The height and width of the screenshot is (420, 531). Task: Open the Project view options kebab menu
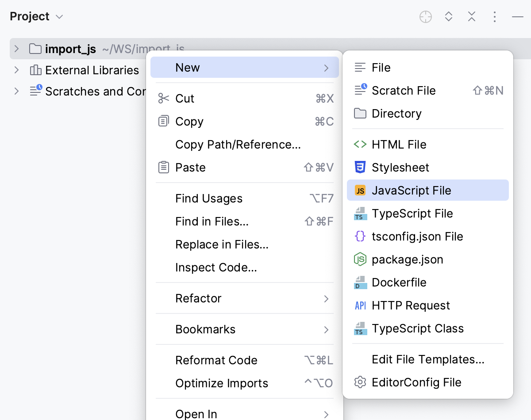pos(495,16)
